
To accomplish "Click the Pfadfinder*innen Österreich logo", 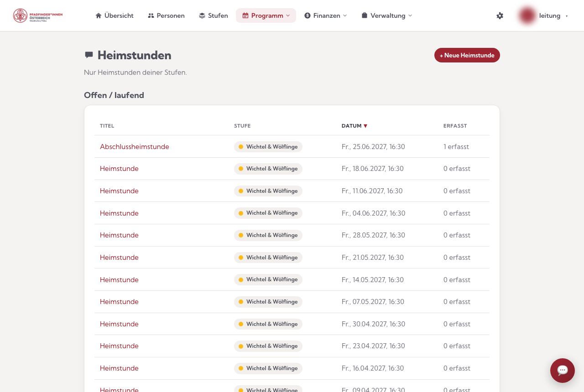I will tap(38, 15).
